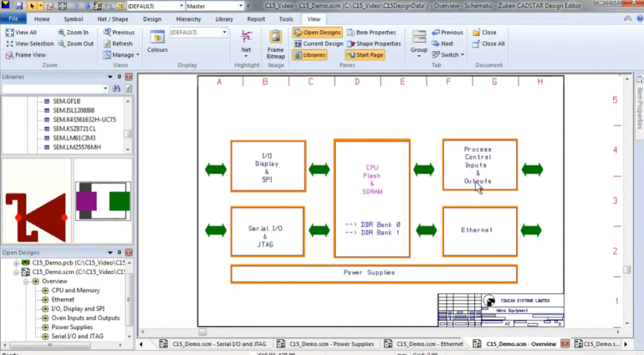
Task: Go to Next tab
Action: 442,43
